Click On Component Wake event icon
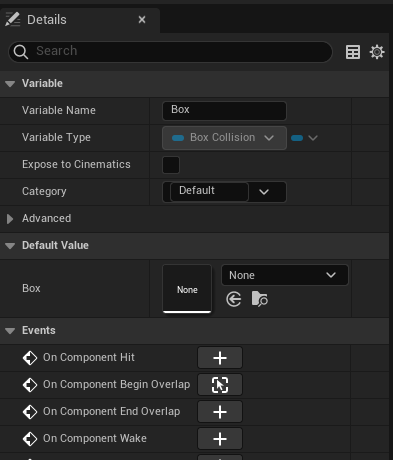 pyautogui.click(x=30, y=439)
